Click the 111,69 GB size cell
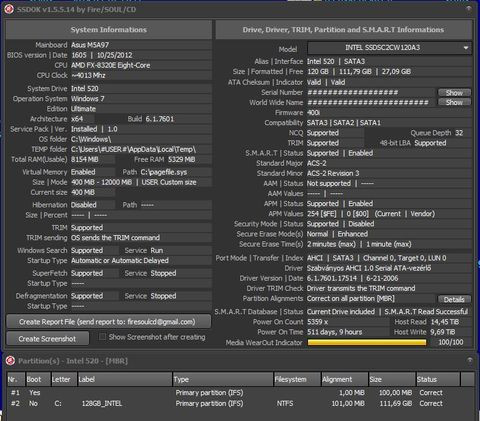 coord(395,403)
